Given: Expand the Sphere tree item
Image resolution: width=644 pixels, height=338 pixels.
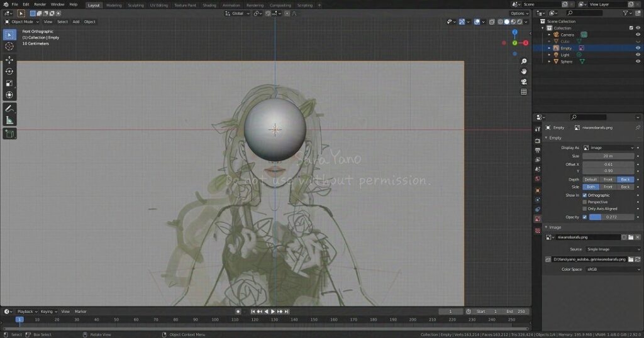Looking at the screenshot, I should (549, 62).
